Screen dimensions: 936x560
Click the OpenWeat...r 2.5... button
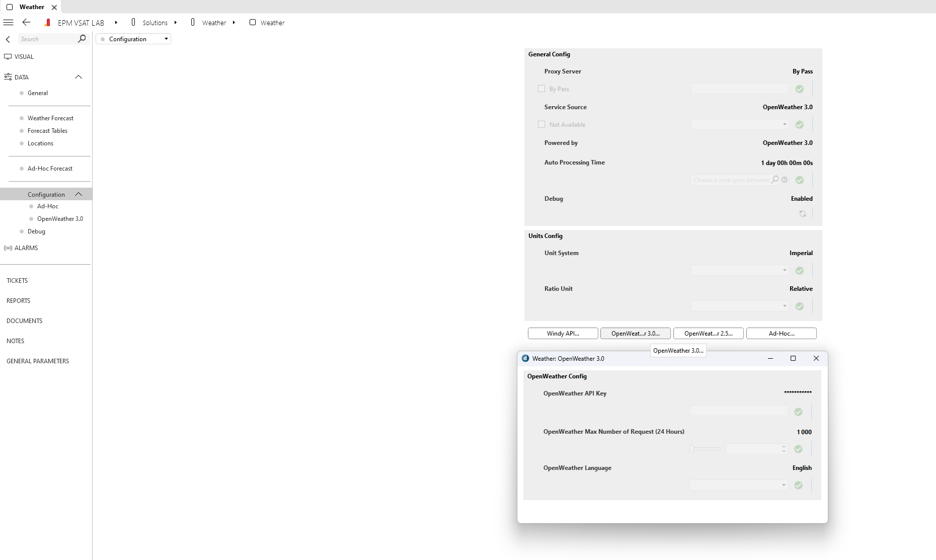tap(709, 334)
